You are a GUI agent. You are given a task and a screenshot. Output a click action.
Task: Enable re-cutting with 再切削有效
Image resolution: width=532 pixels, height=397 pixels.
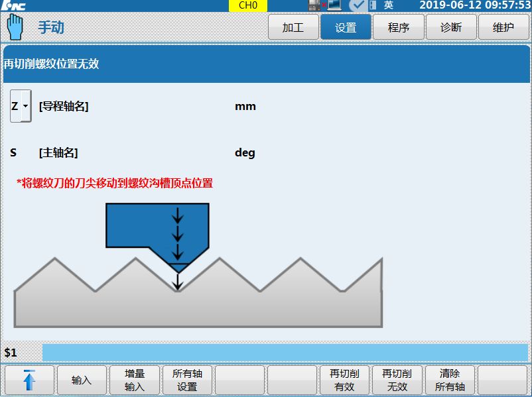[x=344, y=380]
